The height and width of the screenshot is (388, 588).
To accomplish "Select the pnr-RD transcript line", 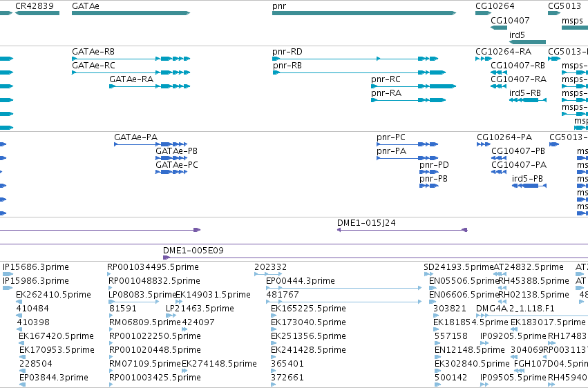I will tap(355, 59).
